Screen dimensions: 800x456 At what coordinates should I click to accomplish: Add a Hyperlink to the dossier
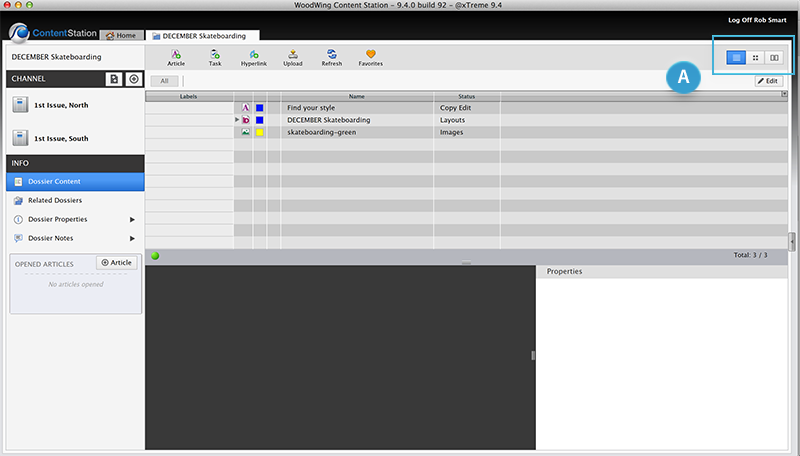point(254,58)
